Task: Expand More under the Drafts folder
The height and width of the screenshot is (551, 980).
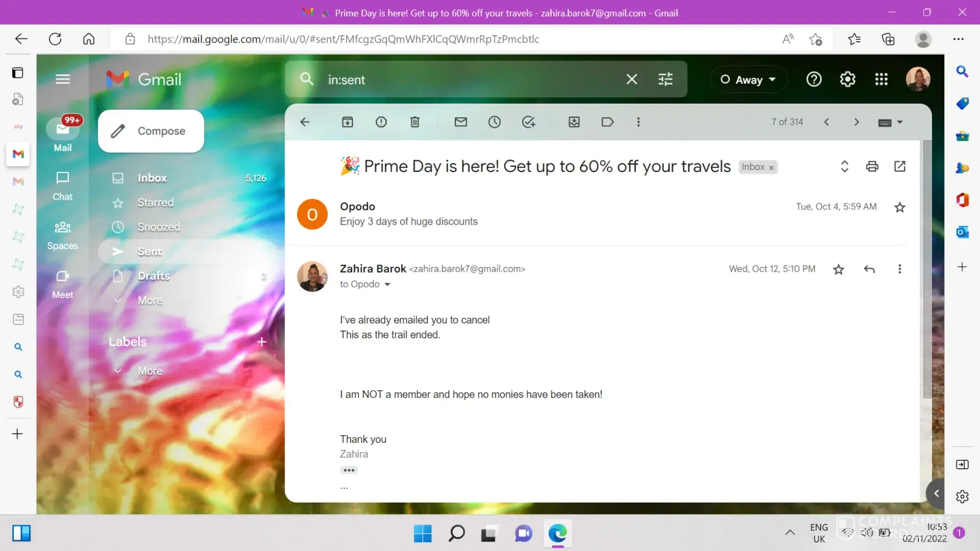Action: 150,300
